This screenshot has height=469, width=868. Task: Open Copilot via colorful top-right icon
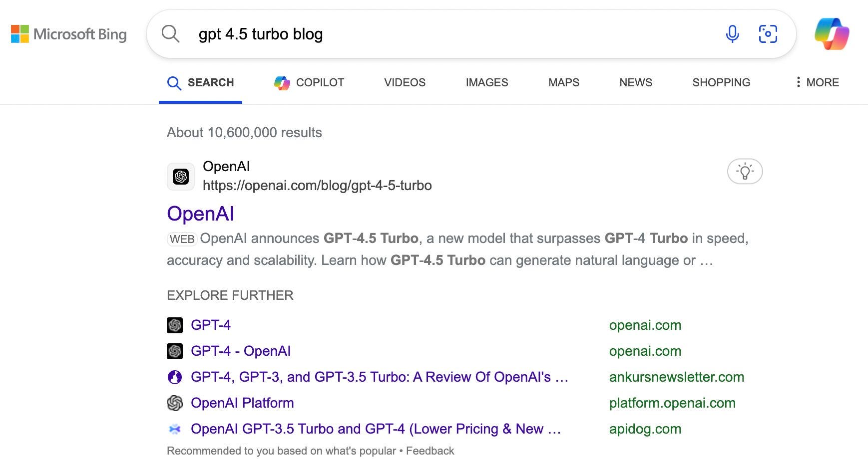pos(832,34)
